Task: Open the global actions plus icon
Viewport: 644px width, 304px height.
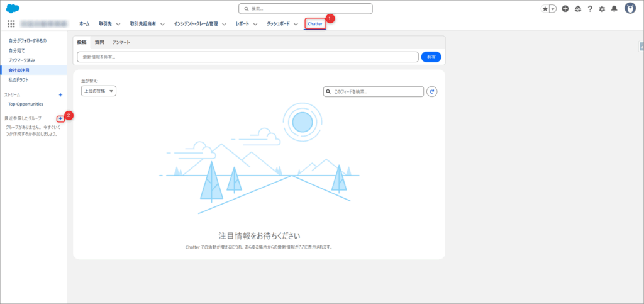Action: click(x=565, y=9)
